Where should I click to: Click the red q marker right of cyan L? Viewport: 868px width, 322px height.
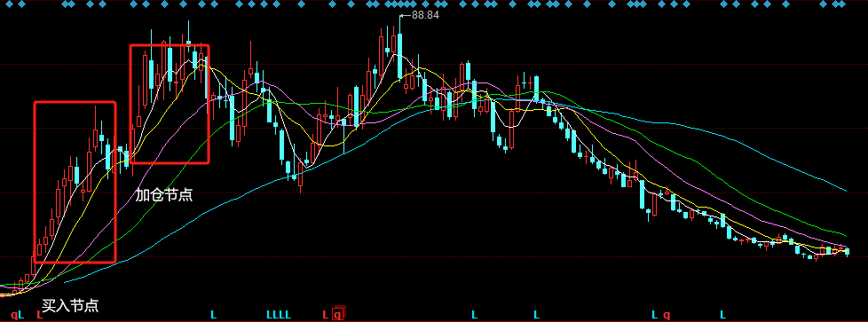[667, 315]
